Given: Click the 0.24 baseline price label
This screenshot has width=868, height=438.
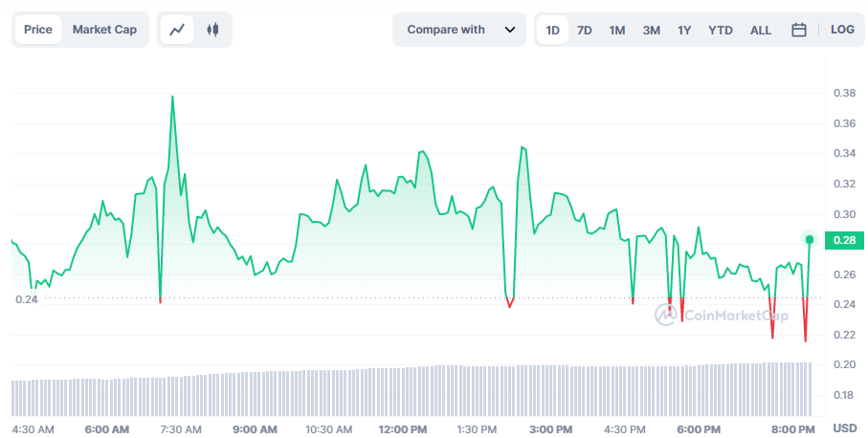Looking at the screenshot, I should pos(27,299).
